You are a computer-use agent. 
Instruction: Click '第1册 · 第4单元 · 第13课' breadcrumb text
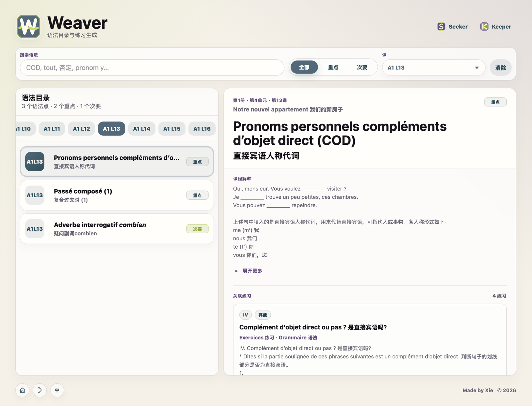260,100
